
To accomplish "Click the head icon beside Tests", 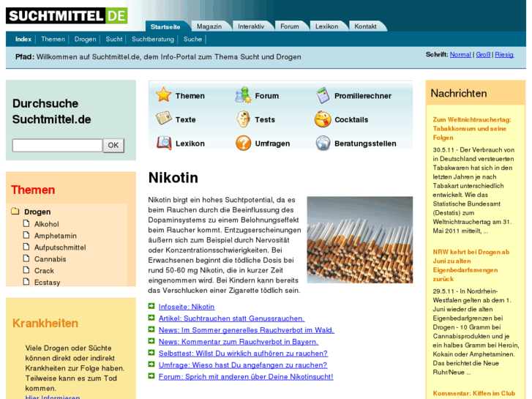I will (x=243, y=119).
